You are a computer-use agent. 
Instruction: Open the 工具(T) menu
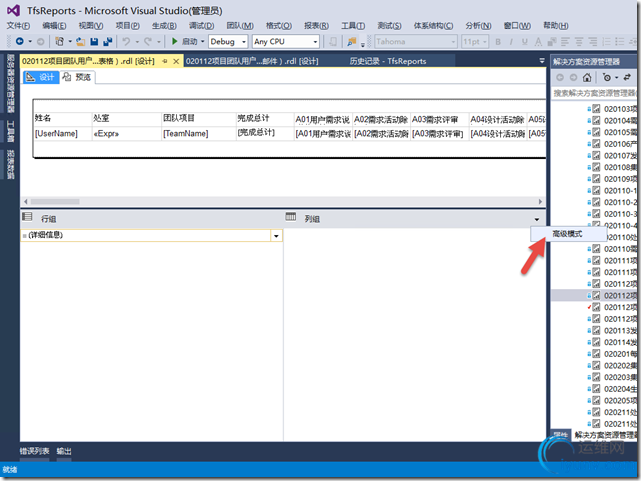pyautogui.click(x=353, y=26)
